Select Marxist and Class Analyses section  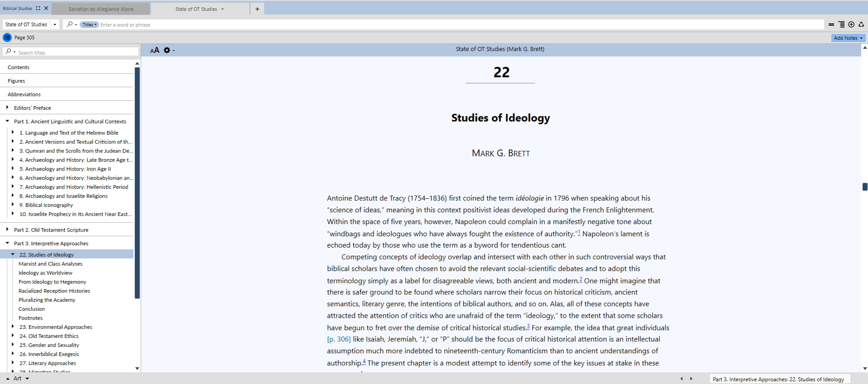coord(50,264)
